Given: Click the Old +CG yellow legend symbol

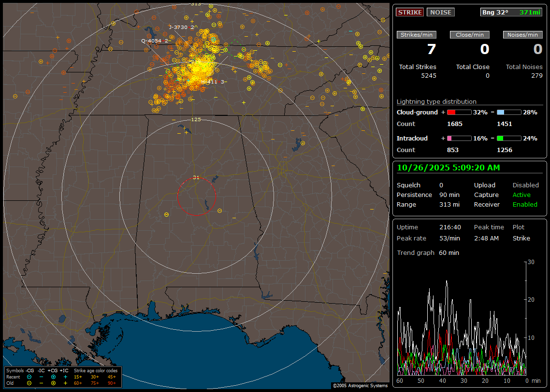Looking at the screenshot, I should click(53, 383).
